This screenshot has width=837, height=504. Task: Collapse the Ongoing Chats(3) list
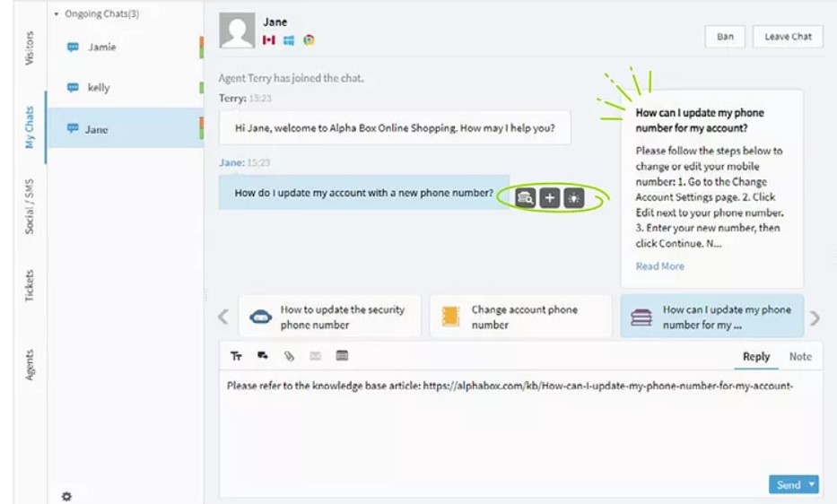tap(56, 14)
